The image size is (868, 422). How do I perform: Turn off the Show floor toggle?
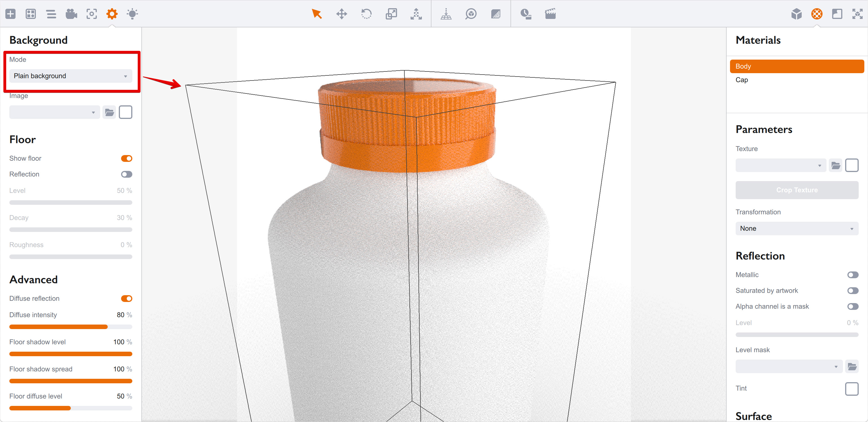(126, 158)
